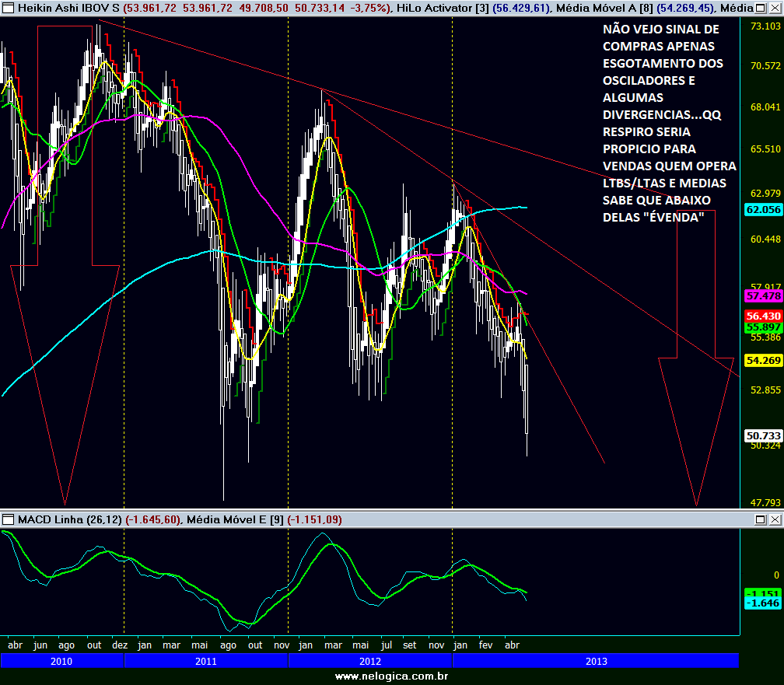Click the MACD value (-1.645,60)
Screen dimensions: 784x685
click(x=153, y=519)
